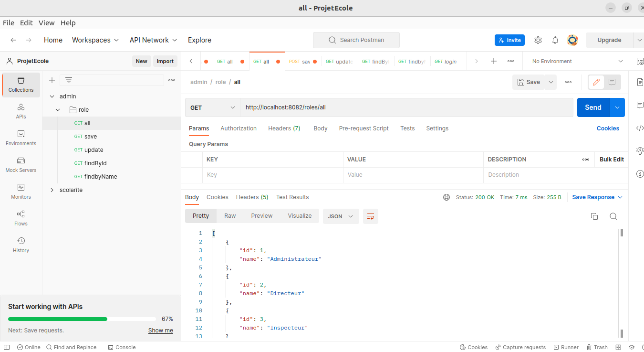The height and width of the screenshot is (352, 644).
Task: Click the Import button
Action: (165, 61)
